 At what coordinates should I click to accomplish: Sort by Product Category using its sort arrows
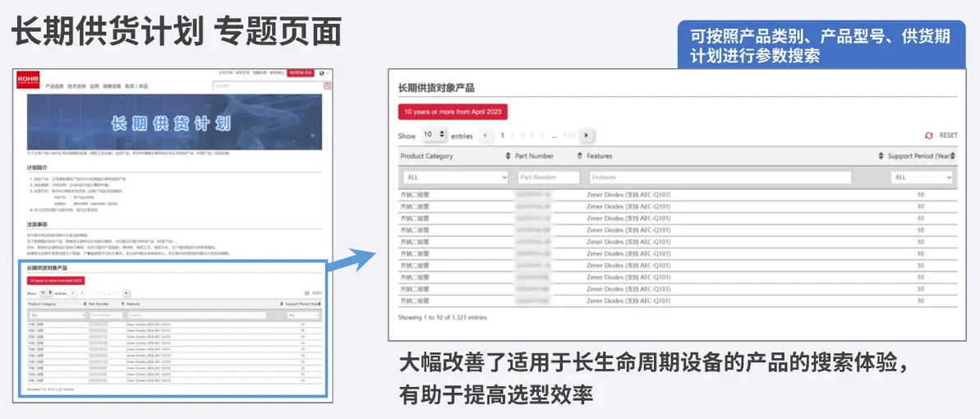point(508,156)
